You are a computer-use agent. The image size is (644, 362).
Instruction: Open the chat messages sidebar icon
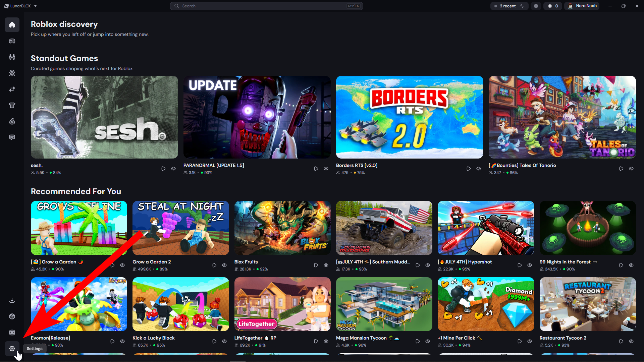[x=12, y=137]
